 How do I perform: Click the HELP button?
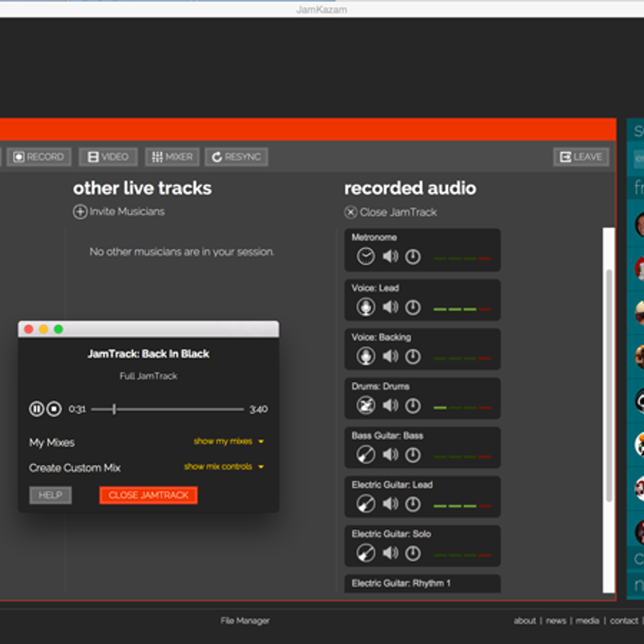50,495
